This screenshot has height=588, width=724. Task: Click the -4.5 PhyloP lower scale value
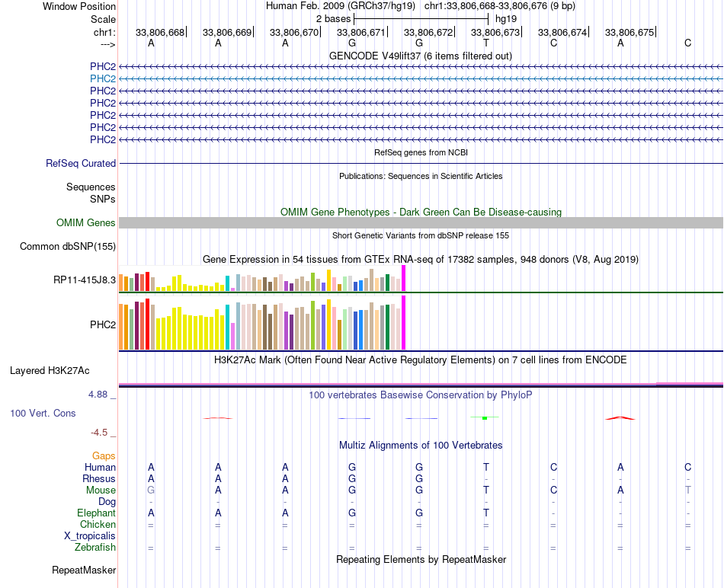tap(99, 433)
